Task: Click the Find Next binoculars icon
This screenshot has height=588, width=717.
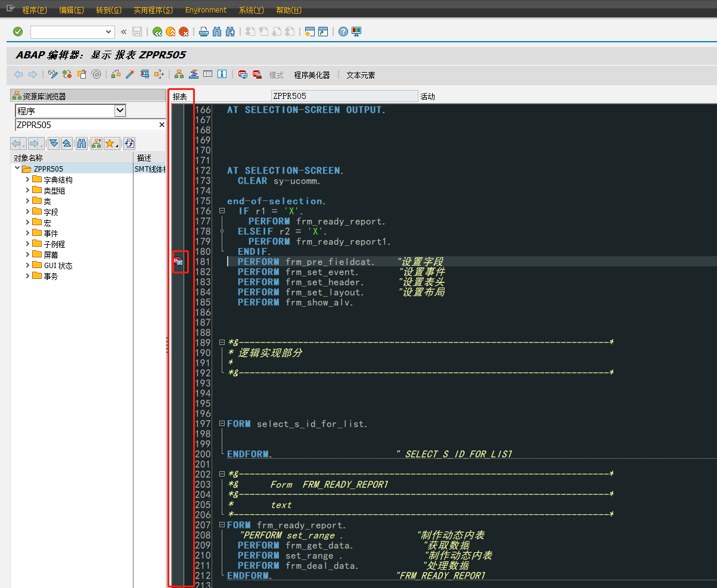Action: point(229,32)
